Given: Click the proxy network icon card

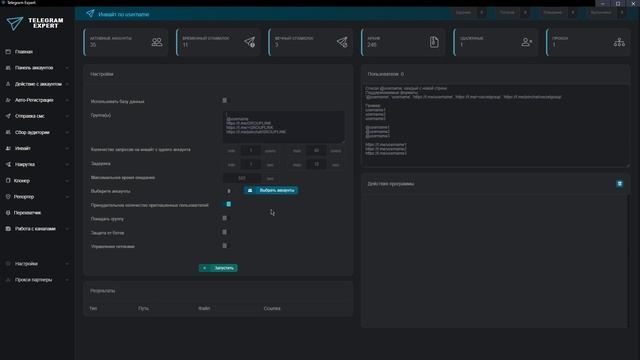Looking at the screenshot, I should tap(619, 42).
